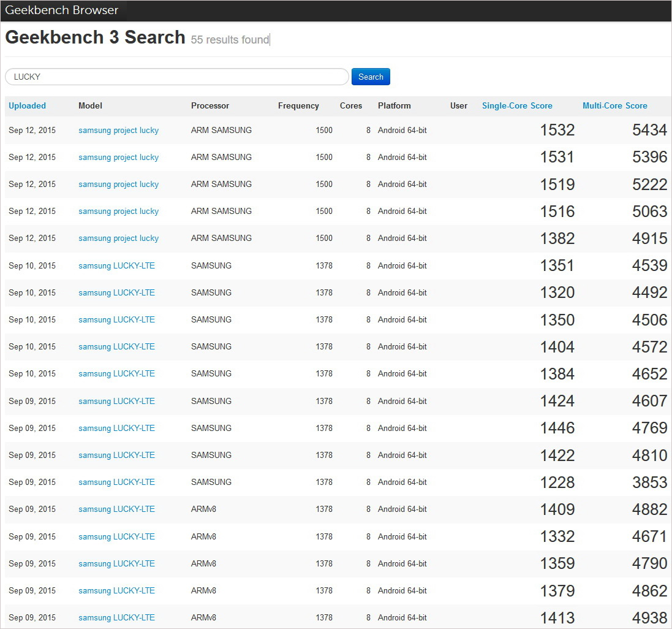
Task: Click the Frequency column header
Action: point(298,105)
